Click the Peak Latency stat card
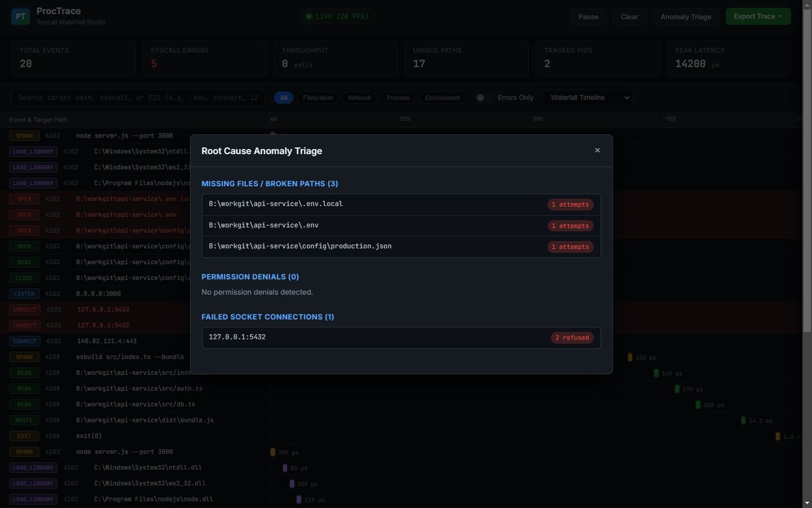The height and width of the screenshot is (508, 812). point(729,58)
